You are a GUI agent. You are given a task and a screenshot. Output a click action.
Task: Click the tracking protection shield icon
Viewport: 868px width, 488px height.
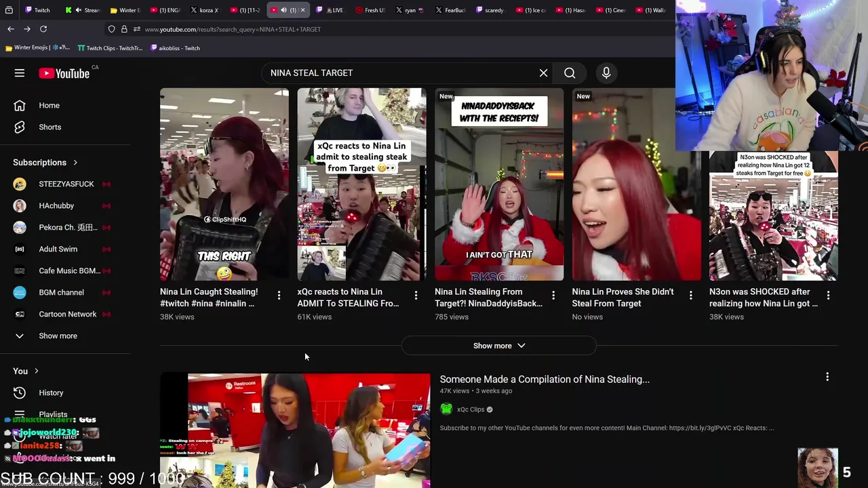(x=111, y=29)
